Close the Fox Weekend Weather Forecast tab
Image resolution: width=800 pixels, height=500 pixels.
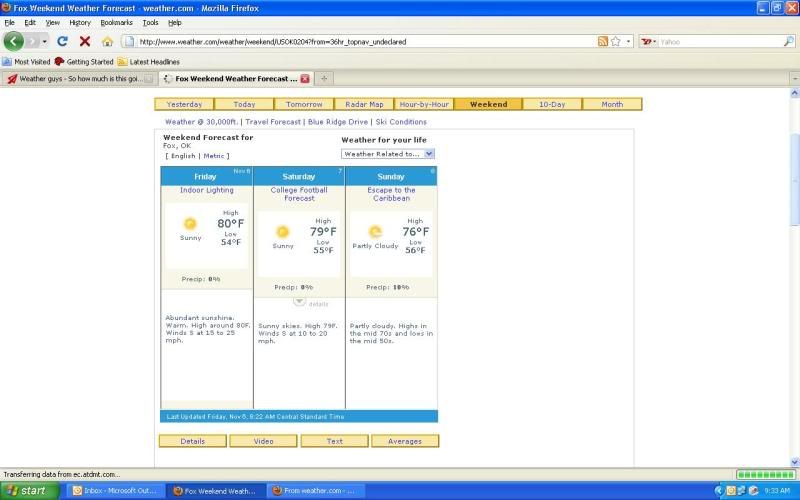[x=305, y=79]
